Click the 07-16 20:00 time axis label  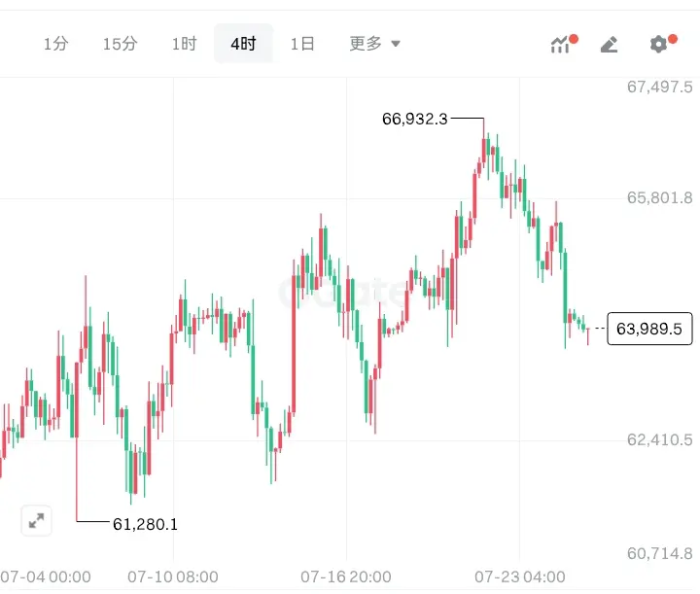(x=346, y=577)
